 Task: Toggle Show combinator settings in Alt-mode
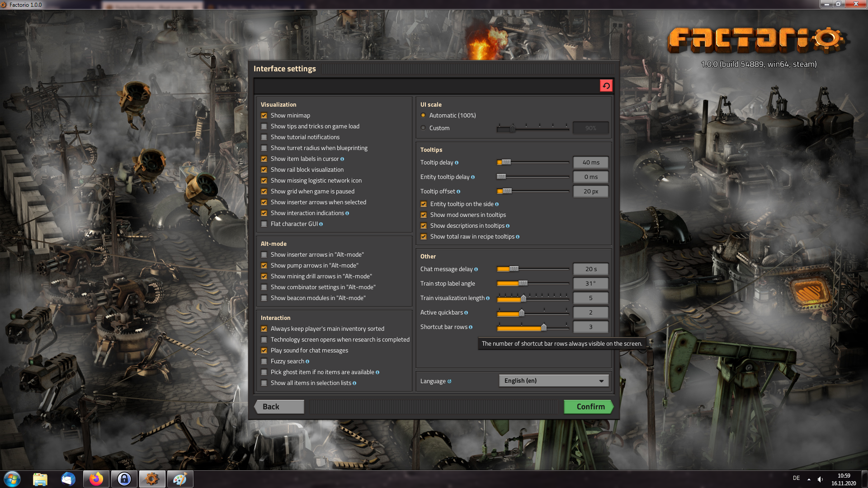coord(264,287)
